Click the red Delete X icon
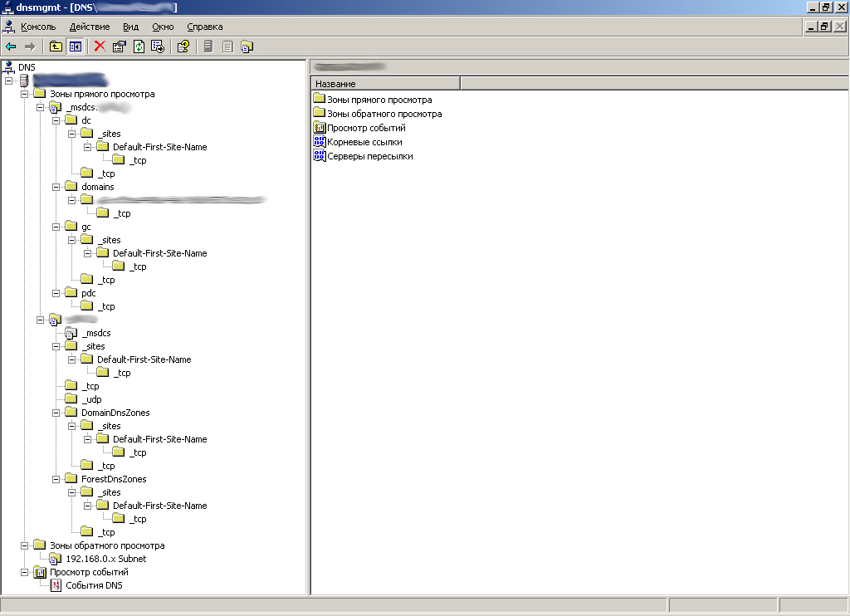Screen dimensions: 850x616 coord(100,46)
